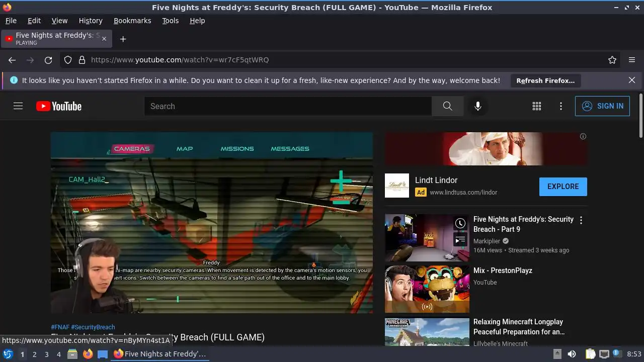
Task: Add Part 9 video to Watch Later
Action: click(460, 223)
